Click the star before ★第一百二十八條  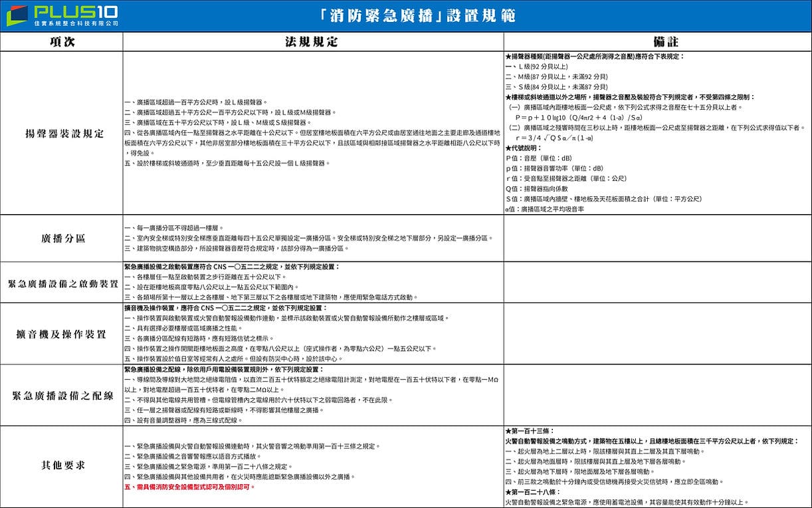[x=507, y=492]
